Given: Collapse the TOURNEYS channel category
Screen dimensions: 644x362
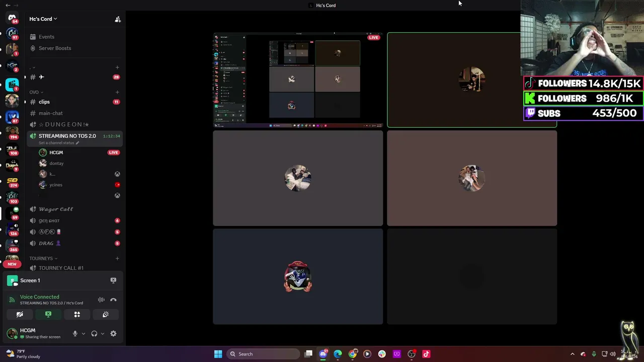Looking at the screenshot, I should (43, 258).
